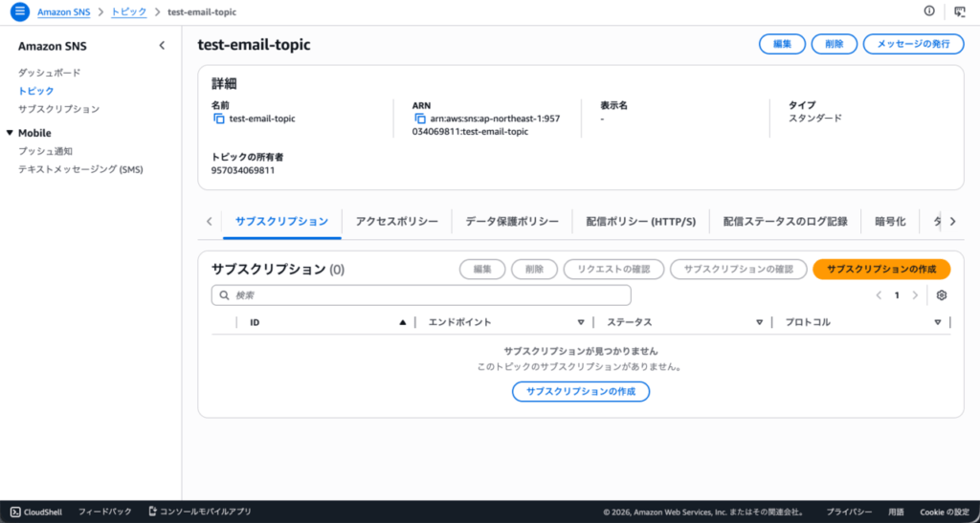The height and width of the screenshot is (523, 980).
Task: Open サブスクリプション in sidebar
Action: coord(58,109)
